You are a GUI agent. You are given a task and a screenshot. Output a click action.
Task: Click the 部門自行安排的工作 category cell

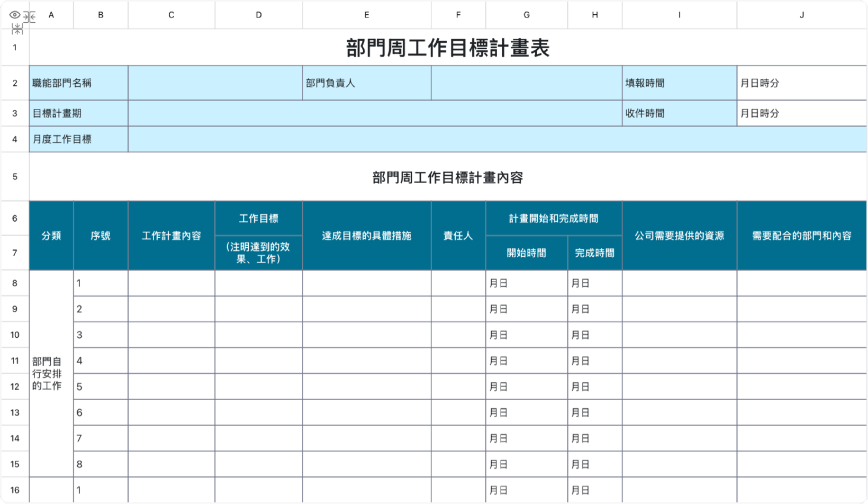tap(51, 374)
